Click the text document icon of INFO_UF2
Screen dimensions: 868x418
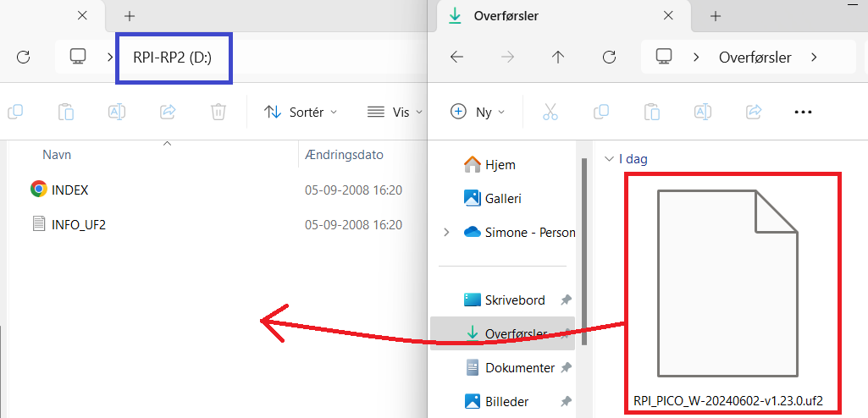point(39,224)
